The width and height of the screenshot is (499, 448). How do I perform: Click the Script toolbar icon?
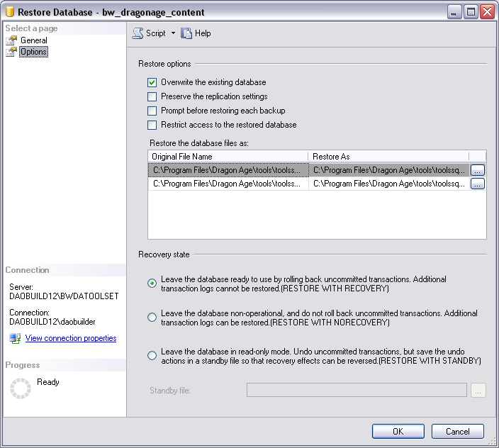(138, 33)
